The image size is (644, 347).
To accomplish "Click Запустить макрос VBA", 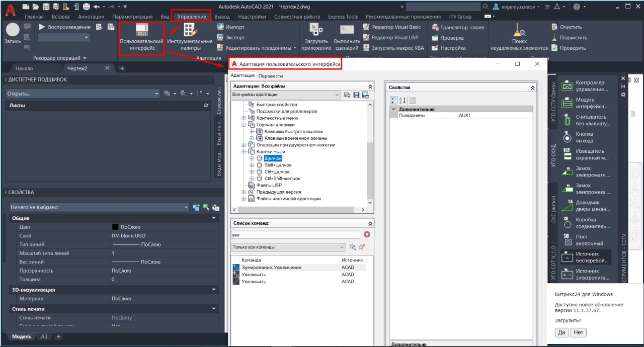I will 393,48.
